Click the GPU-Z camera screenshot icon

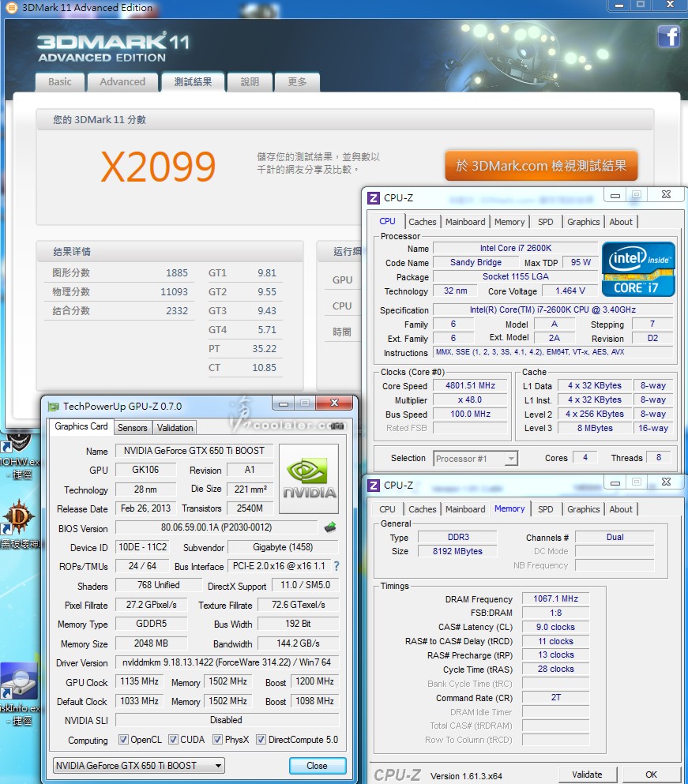pos(338,426)
